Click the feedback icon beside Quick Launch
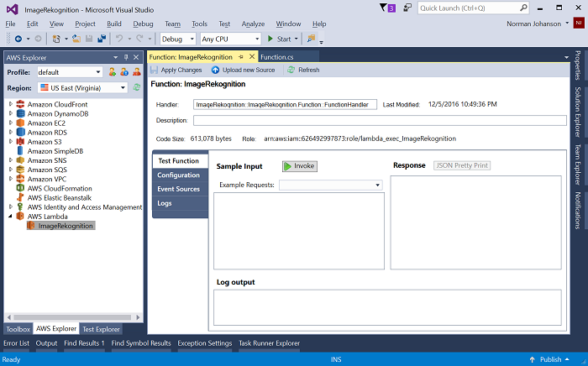This screenshot has height=366, width=588. (x=407, y=8)
